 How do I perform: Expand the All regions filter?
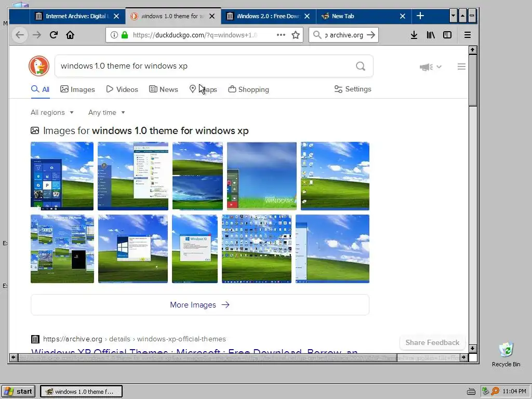coord(52,112)
